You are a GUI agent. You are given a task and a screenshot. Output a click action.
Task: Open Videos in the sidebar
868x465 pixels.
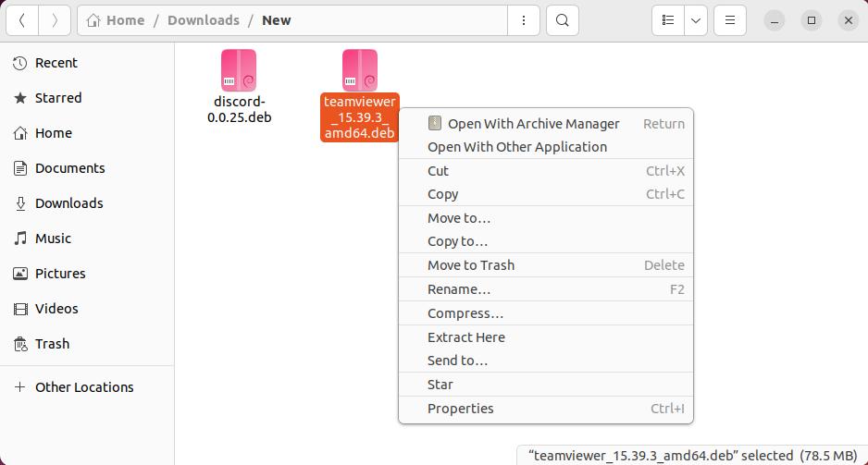tap(87, 309)
